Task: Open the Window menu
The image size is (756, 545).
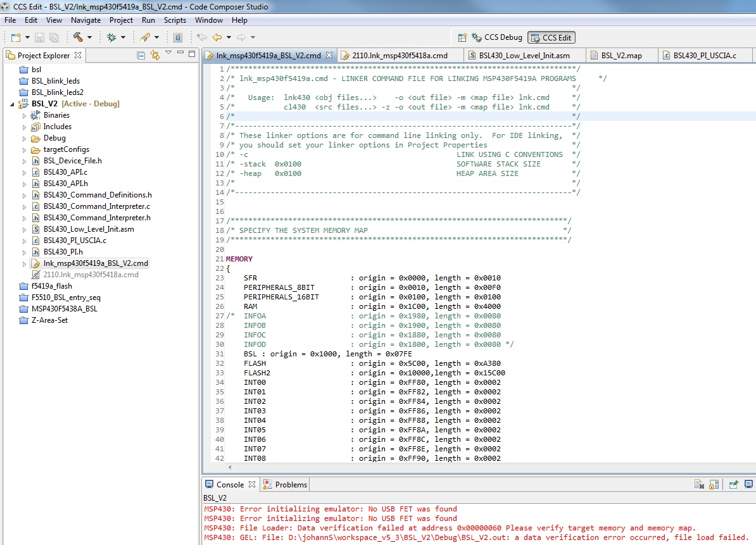Action: pyautogui.click(x=209, y=20)
